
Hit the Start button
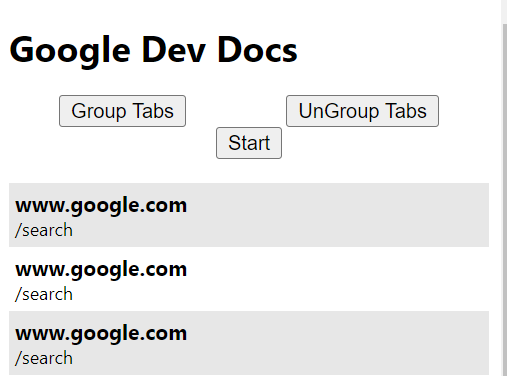tap(249, 143)
